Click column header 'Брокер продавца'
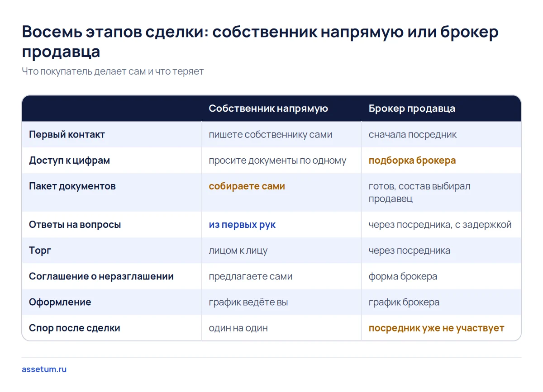The image size is (543, 392). [412, 109]
